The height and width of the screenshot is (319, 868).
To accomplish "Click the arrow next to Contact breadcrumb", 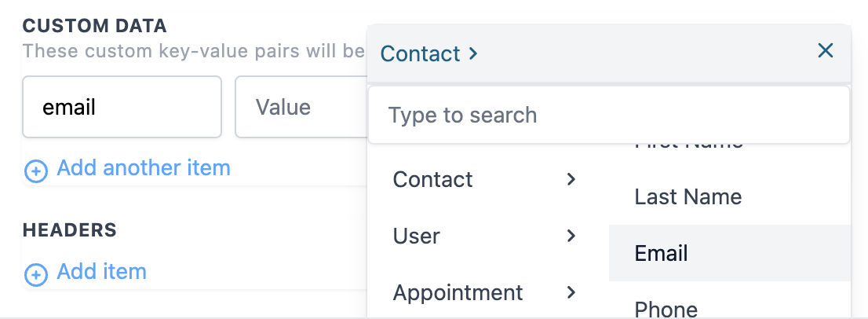I will (472, 53).
